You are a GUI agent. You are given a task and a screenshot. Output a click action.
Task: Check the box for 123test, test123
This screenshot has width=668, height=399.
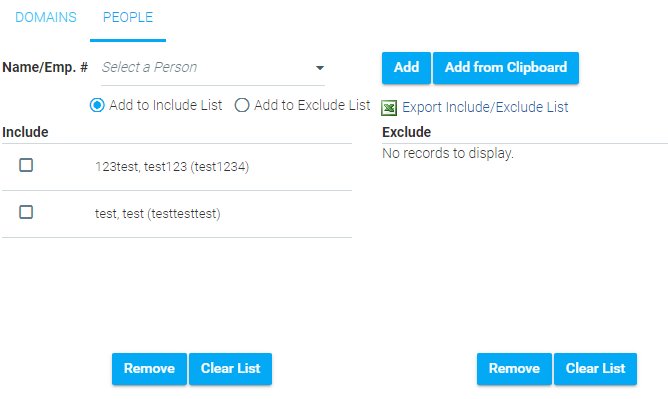pyautogui.click(x=26, y=165)
